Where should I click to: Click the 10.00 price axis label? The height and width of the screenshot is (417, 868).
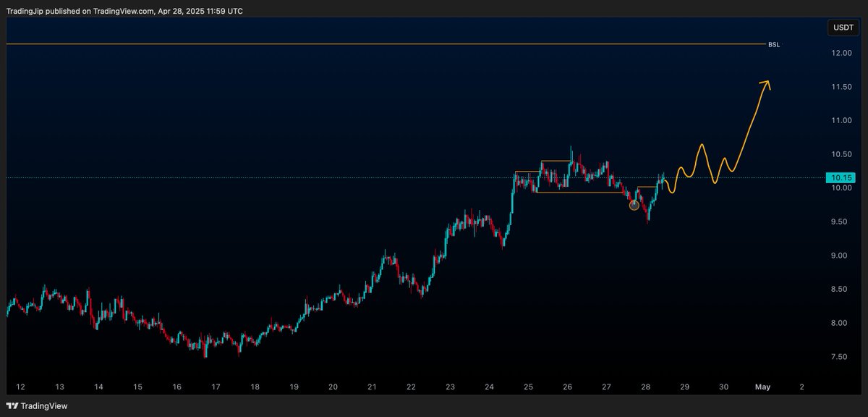[841, 188]
